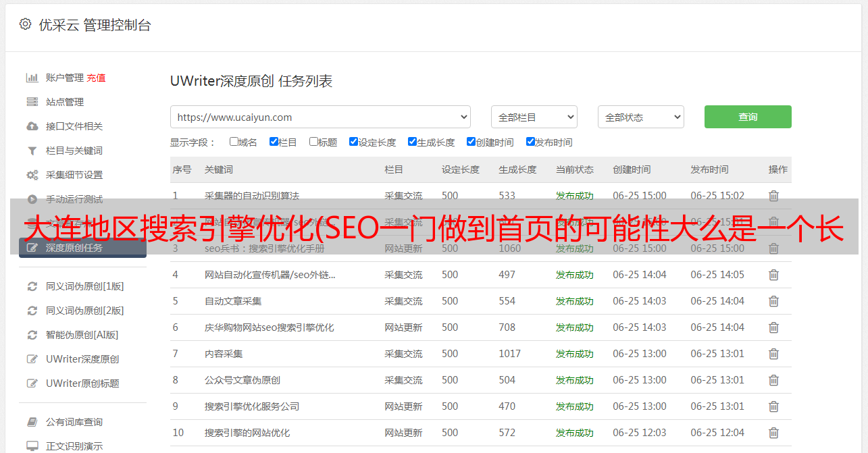Select 深度原创任务 menu item
The width and height of the screenshot is (868, 453).
pos(82,248)
